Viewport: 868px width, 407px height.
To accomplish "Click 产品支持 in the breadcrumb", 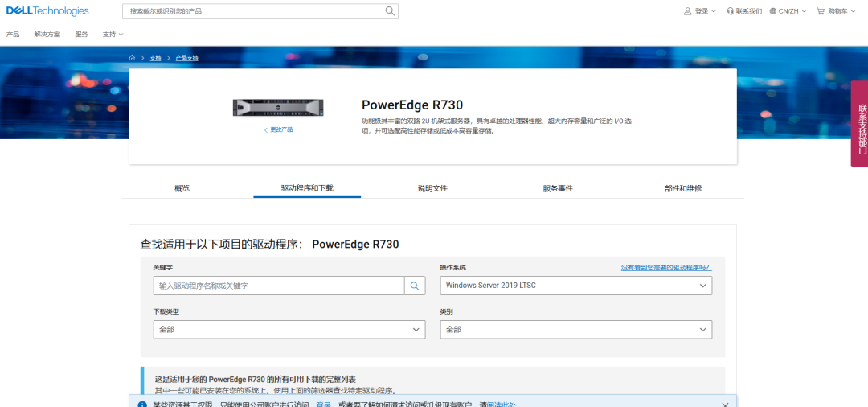I will pos(186,58).
